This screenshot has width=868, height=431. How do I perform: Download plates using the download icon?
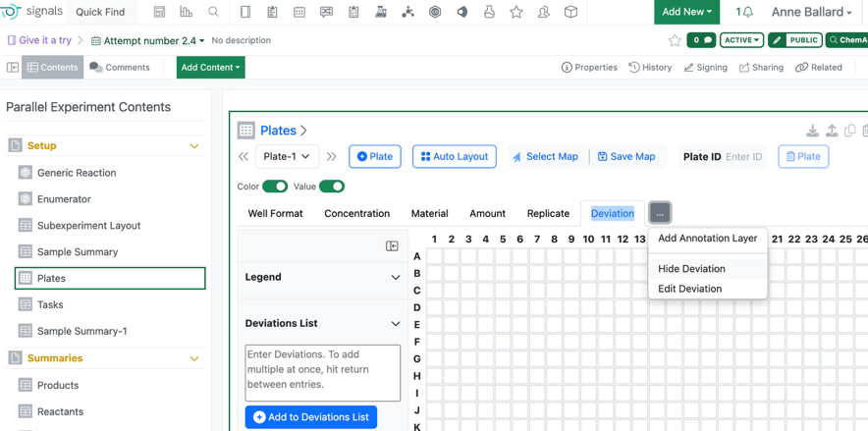812,131
